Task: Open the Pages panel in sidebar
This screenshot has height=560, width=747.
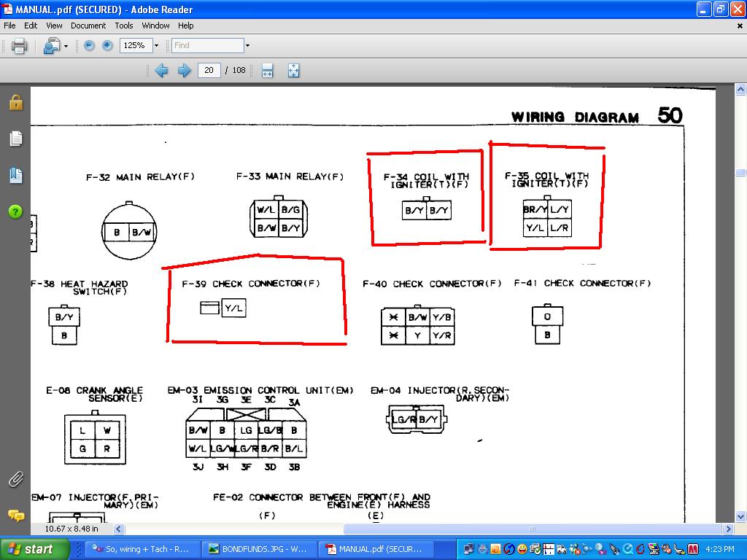Action: click(x=15, y=139)
